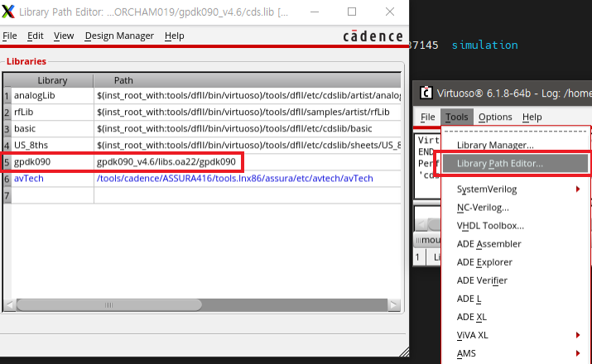Click empty path cell in row 7
This screenshot has width=592, height=364.
248,195
